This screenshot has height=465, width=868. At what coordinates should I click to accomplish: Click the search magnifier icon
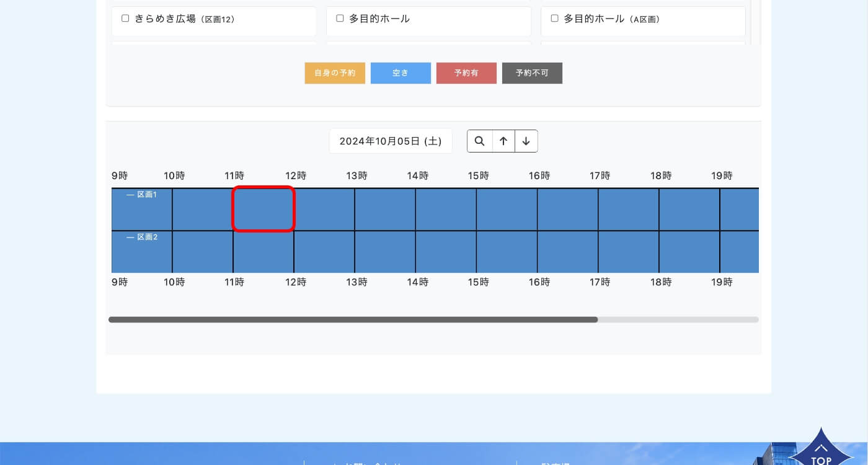[x=479, y=141]
